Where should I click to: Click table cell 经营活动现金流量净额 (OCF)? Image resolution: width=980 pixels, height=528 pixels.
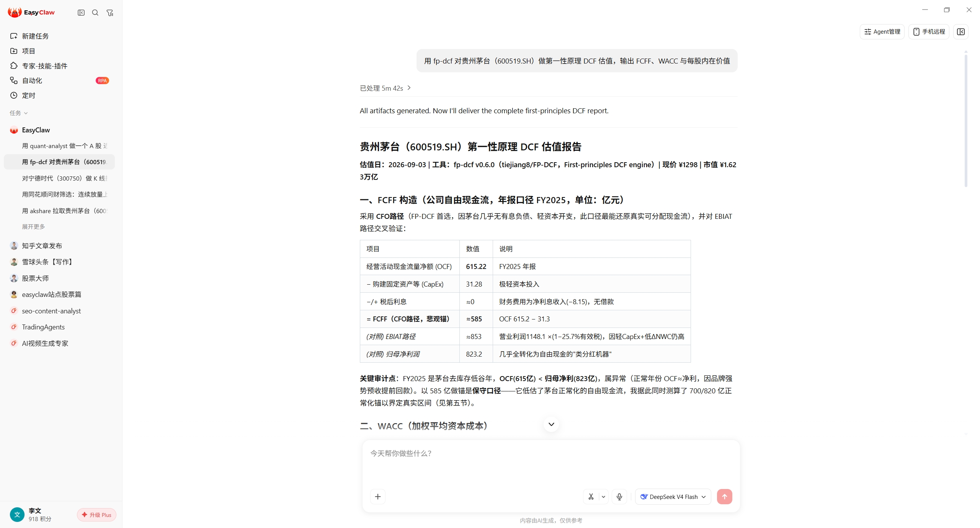pyautogui.click(x=409, y=266)
